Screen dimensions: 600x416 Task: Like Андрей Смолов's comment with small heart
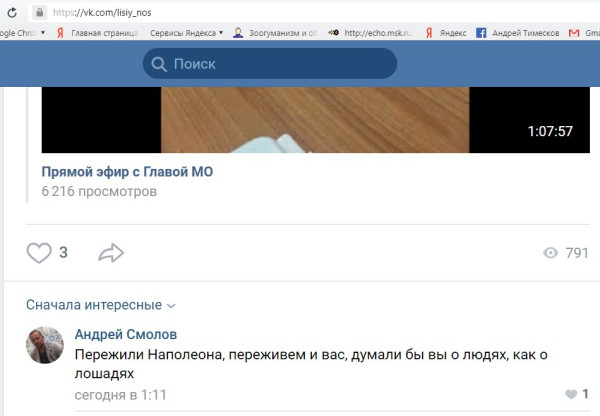click(x=571, y=395)
